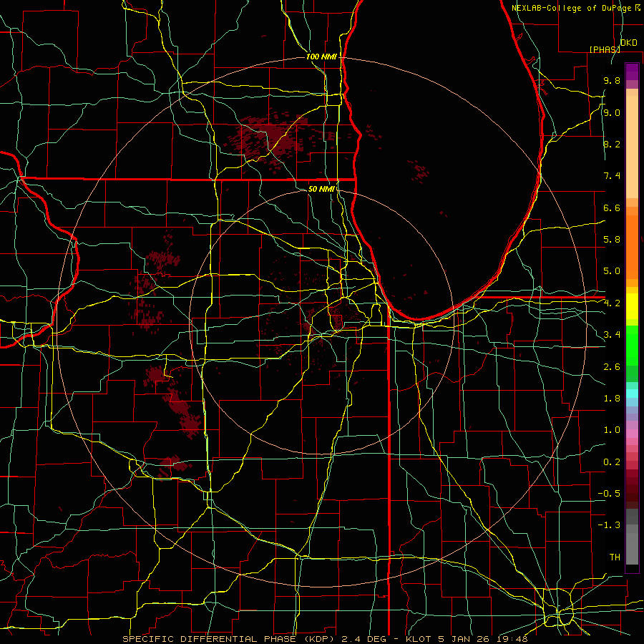644x644 pixels.
Task: Click the 5.8 value on the scale
Action: point(612,240)
